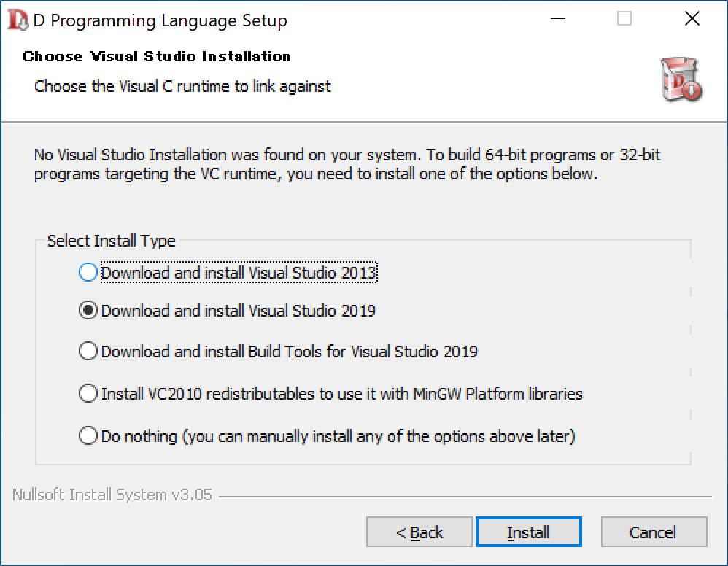Click the grayed-out maximize button

coord(624,19)
